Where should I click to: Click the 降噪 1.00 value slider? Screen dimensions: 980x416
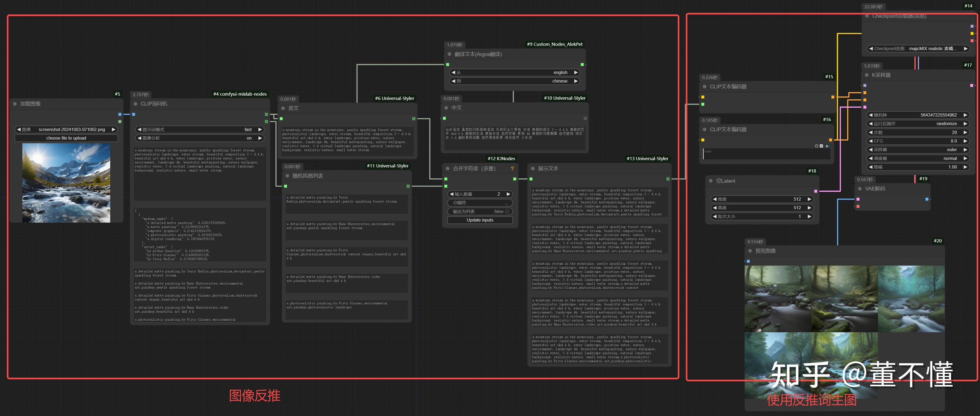(917, 167)
